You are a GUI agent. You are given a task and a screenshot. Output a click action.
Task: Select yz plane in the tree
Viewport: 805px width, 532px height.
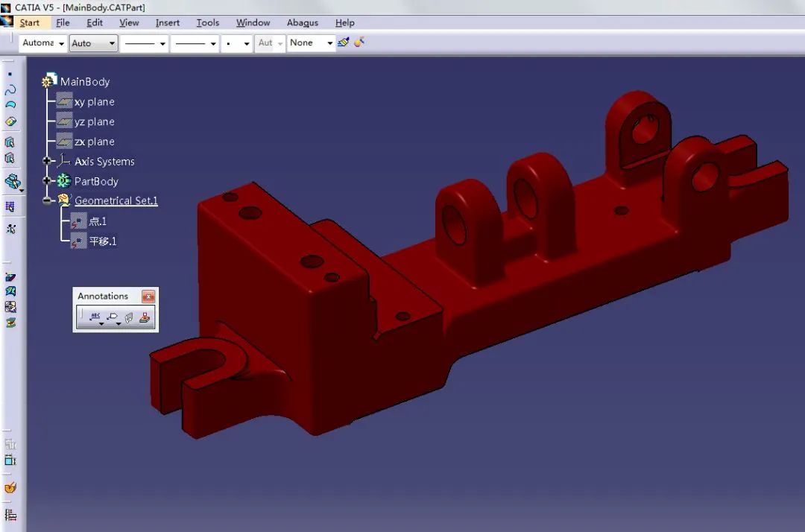pyautogui.click(x=95, y=121)
